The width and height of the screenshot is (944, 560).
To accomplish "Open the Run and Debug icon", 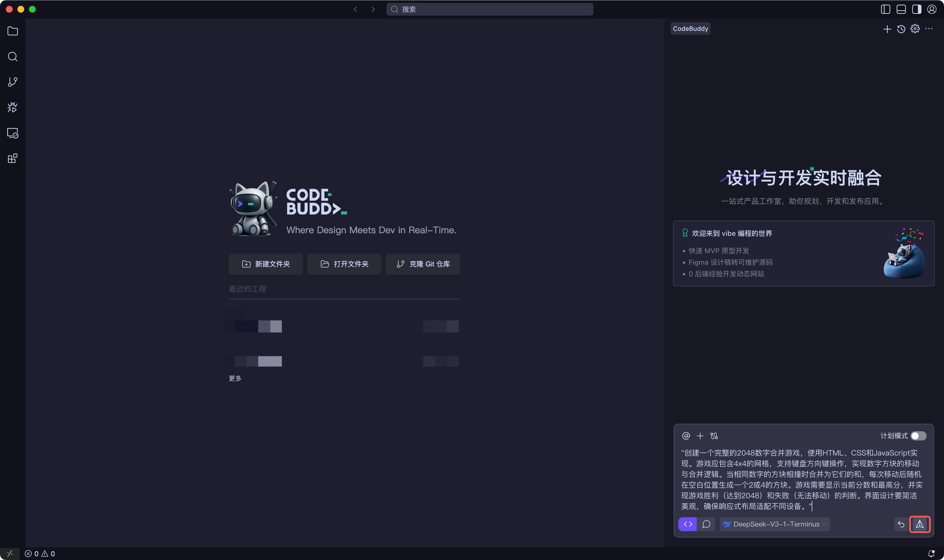I will click(12, 108).
